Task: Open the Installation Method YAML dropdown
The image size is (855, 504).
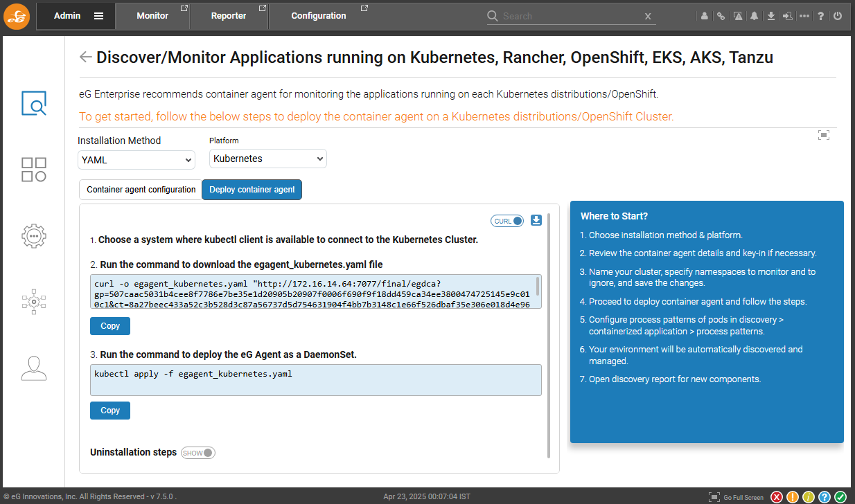Action: [x=136, y=160]
